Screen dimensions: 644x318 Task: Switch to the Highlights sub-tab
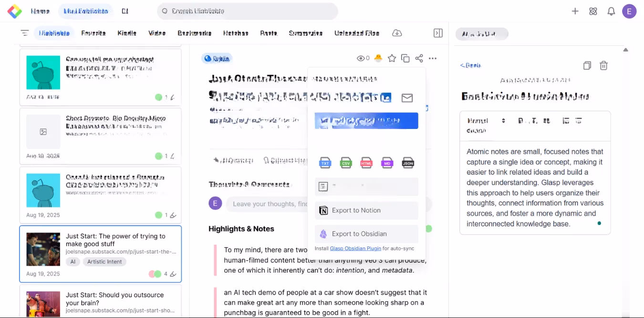(54, 33)
